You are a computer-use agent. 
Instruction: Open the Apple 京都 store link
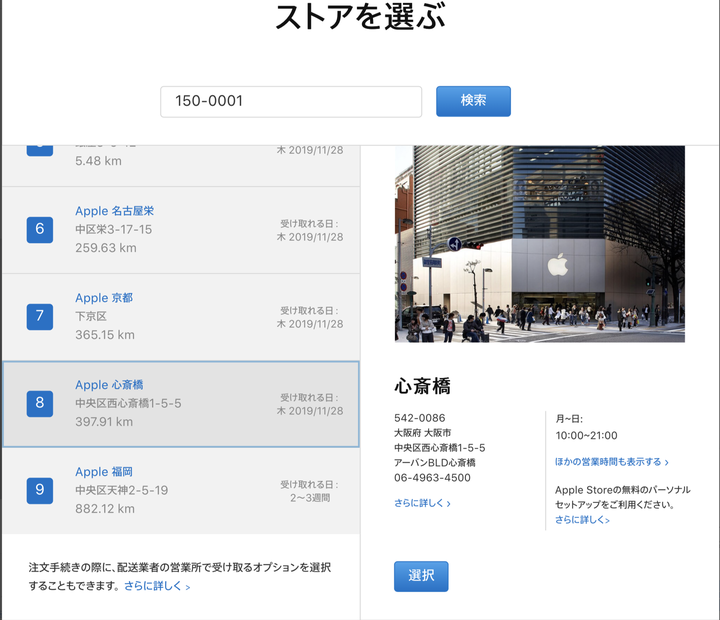104,298
